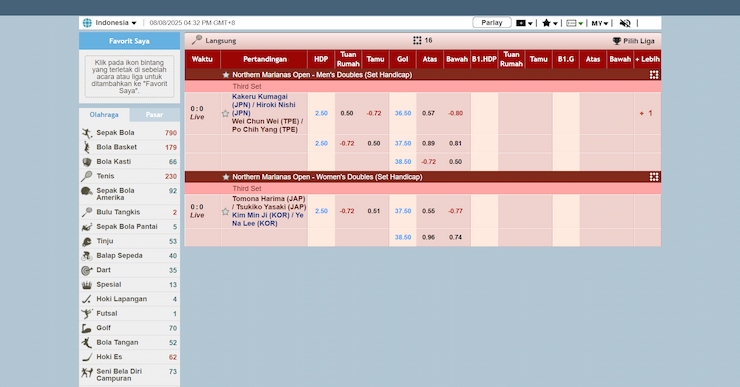Open Pilih Liga league selector

click(633, 41)
